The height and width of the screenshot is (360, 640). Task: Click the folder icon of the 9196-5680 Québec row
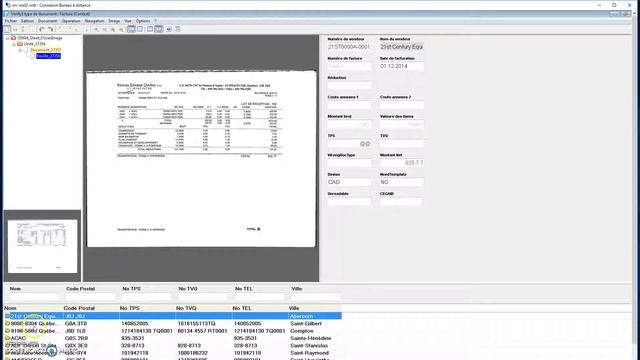pyautogui.click(x=7, y=331)
